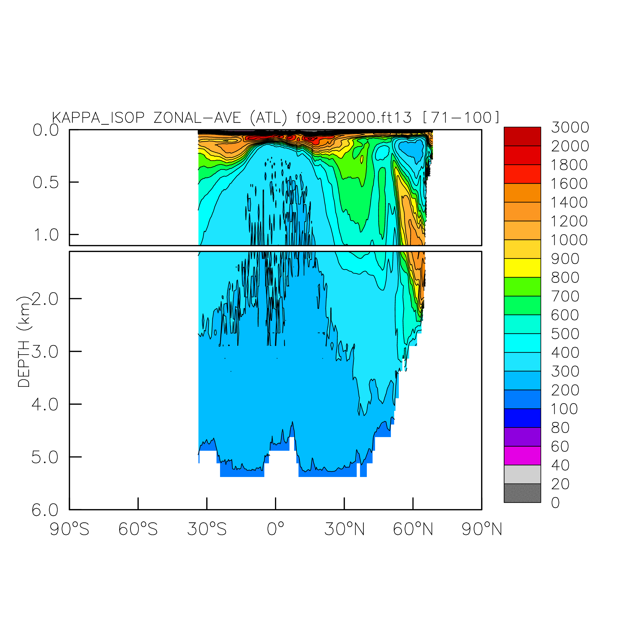Screen dimensions: 644x644
Task: Click the bright green 800 colorbar swatch
Action: pyautogui.click(x=522, y=287)
